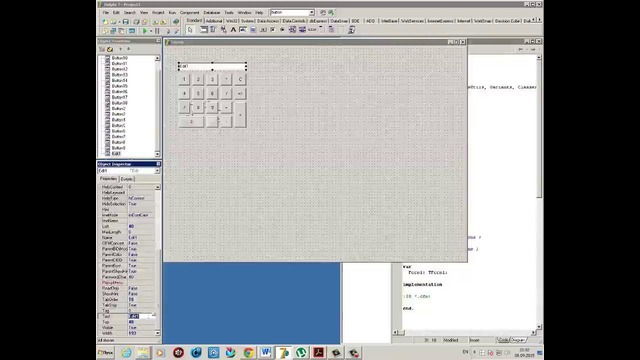Click Object Inspector scroll up arrow
The width and height of the screenshot is (640, 360).
point(158,187)
